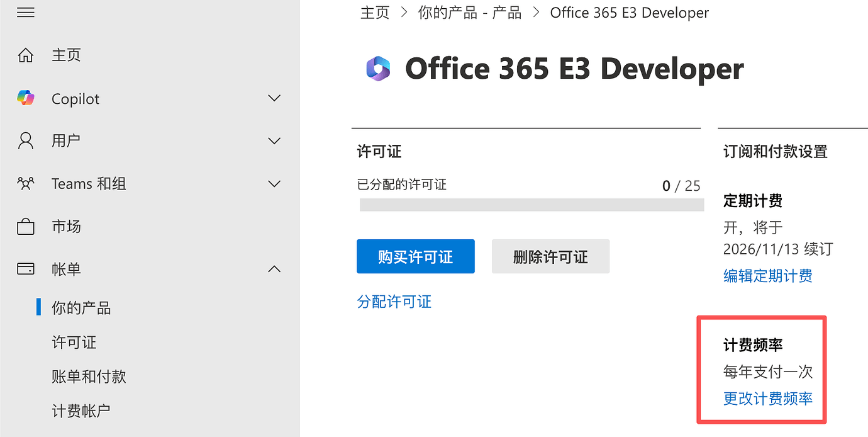The height and width of the screenshot is (437, 868).
Task: Click the 购买许可证 button
Action: tap(415, 256)
